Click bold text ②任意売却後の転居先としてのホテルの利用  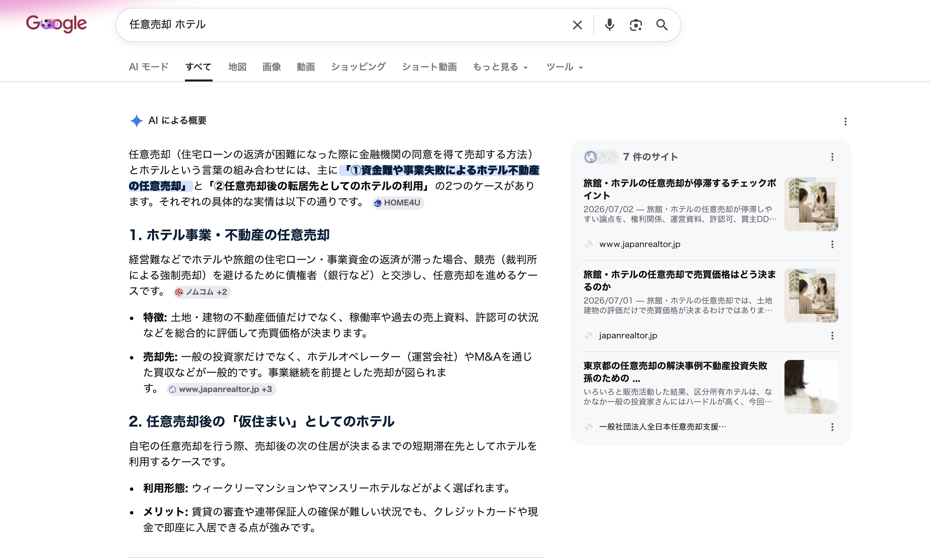(319, 186)
